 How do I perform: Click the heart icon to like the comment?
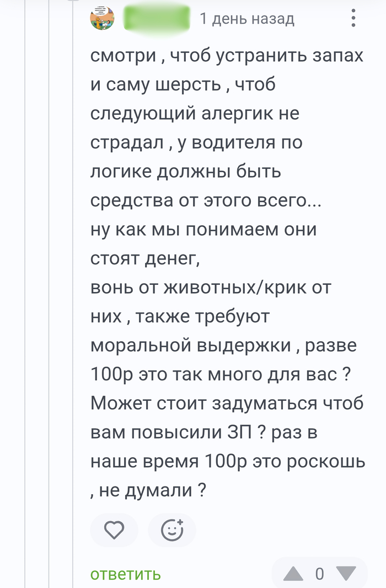click(114, 530)
